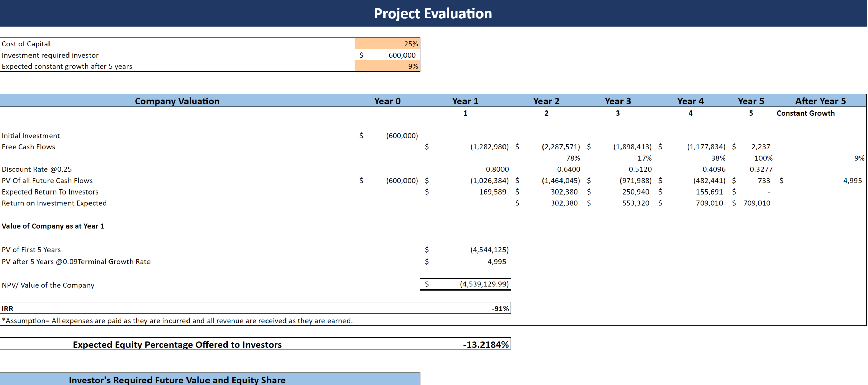The height and width of the screenshot is (385, 868).
Task: Select PV of First 5 Years value (4,544,125)
Action: click(x=489, y=250)
